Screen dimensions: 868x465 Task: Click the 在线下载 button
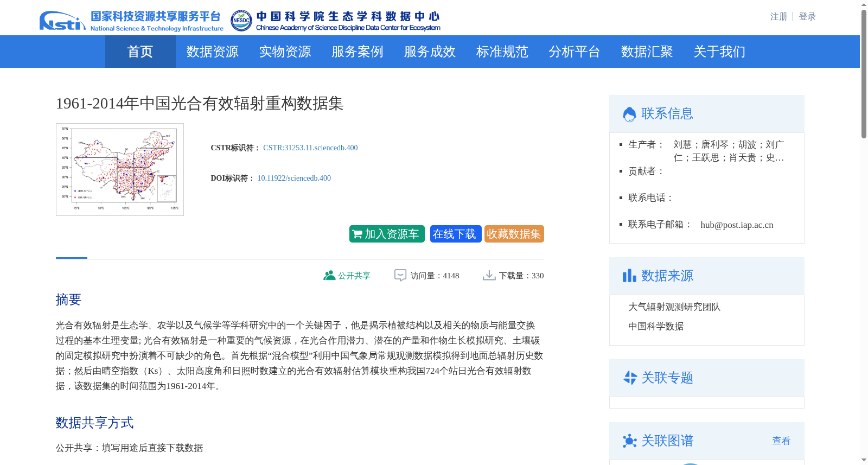click(x=456, y=234)
